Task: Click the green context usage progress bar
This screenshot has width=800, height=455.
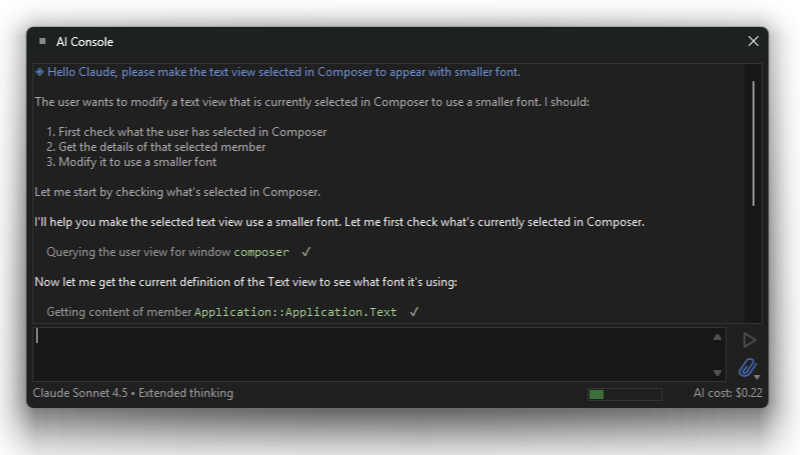Action: pyautogui.click(x=625, y=394)
